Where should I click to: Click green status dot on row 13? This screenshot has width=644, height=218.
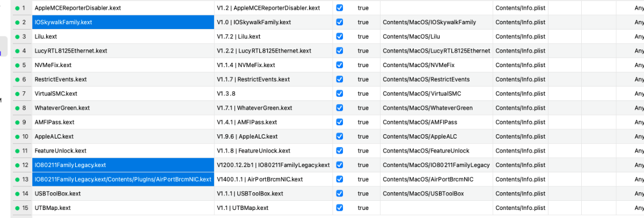click(x=18, y=179)
